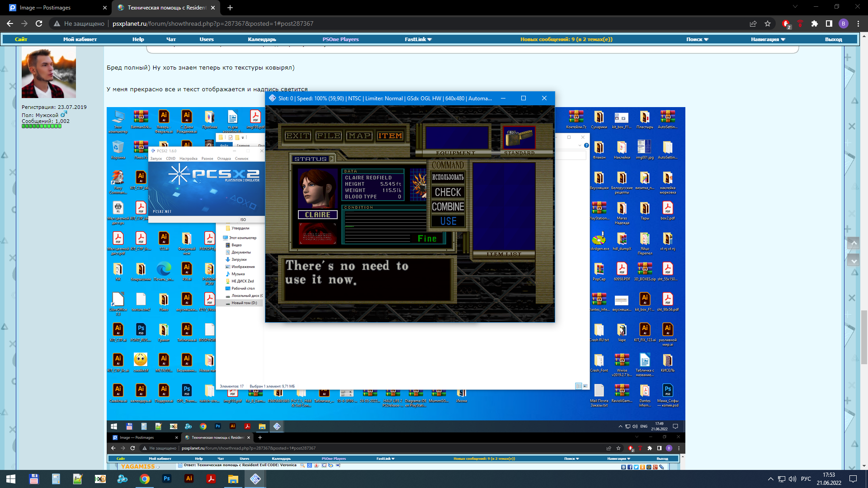Expand the 'Поиск' search dropdown
Viewport: 868px width, 488px height.
tap(697, 39)
